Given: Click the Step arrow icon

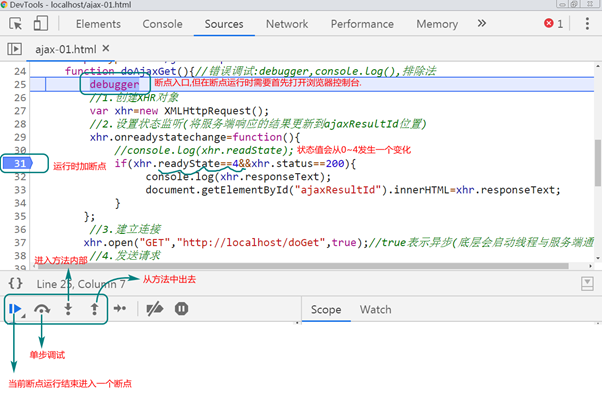Looking at the screenshot, I should [x=120, y=308].
